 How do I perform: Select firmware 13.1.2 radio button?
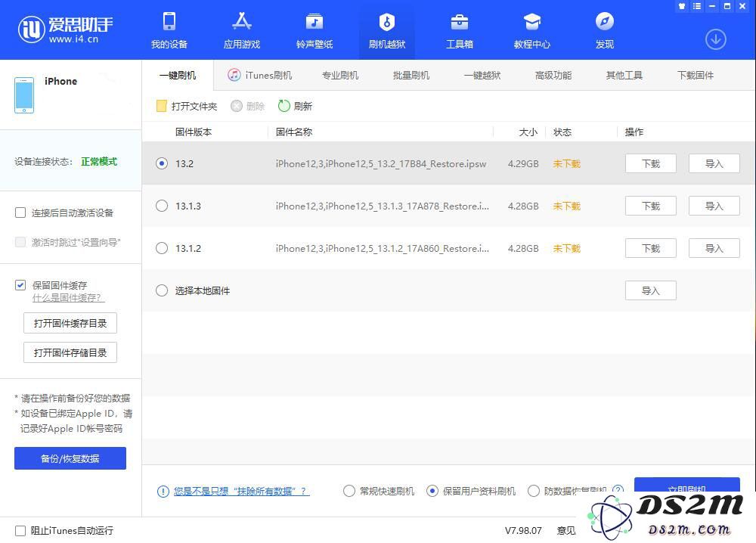point(162,248)
